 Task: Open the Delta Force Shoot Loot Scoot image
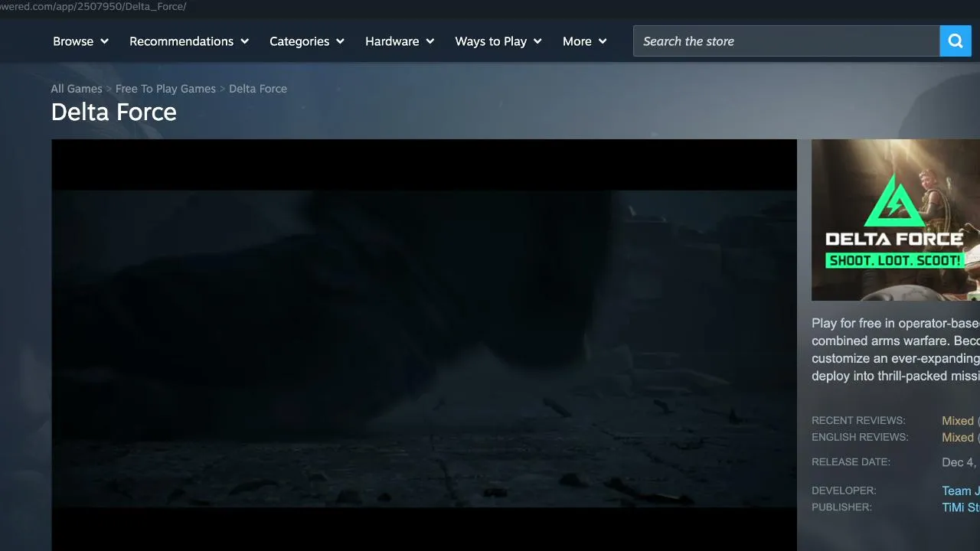click(896, 220)
